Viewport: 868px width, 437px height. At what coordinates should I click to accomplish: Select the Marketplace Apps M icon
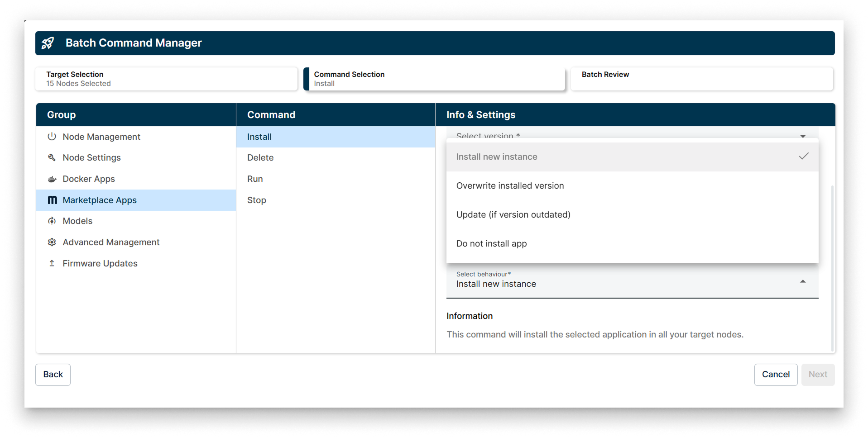coord(52,200)
